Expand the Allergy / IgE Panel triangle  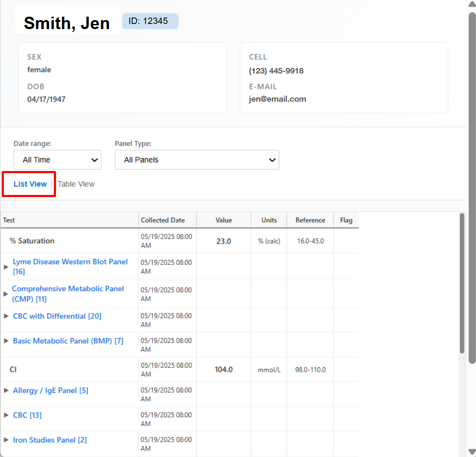(x=6, y=390)
